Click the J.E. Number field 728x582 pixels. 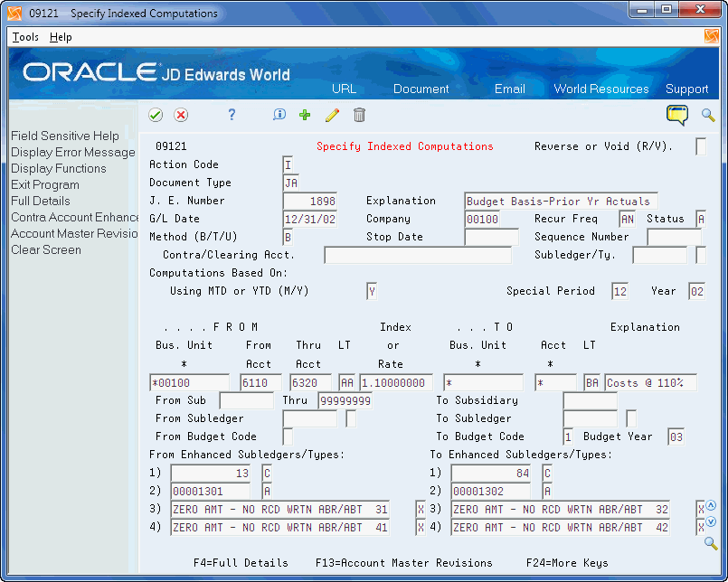(x=309, y=201)
